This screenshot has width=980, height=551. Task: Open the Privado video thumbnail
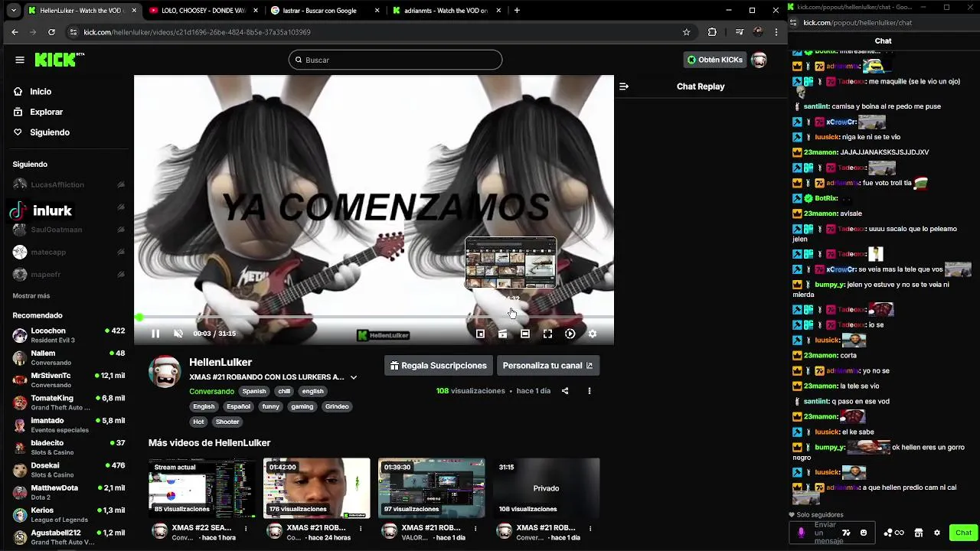tap(546, 488)
